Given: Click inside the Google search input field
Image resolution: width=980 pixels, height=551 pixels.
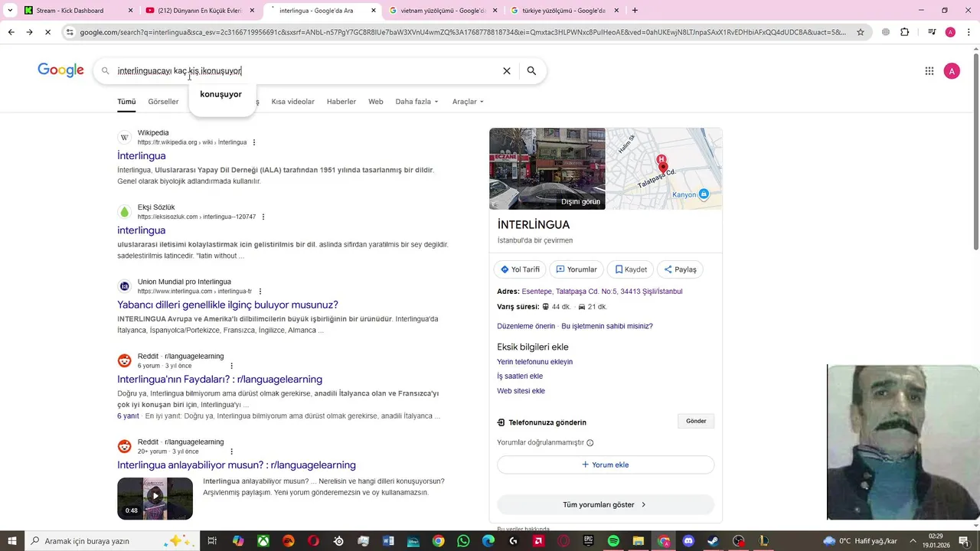Looking at the screenshot, I should click(x=306, y=70).
